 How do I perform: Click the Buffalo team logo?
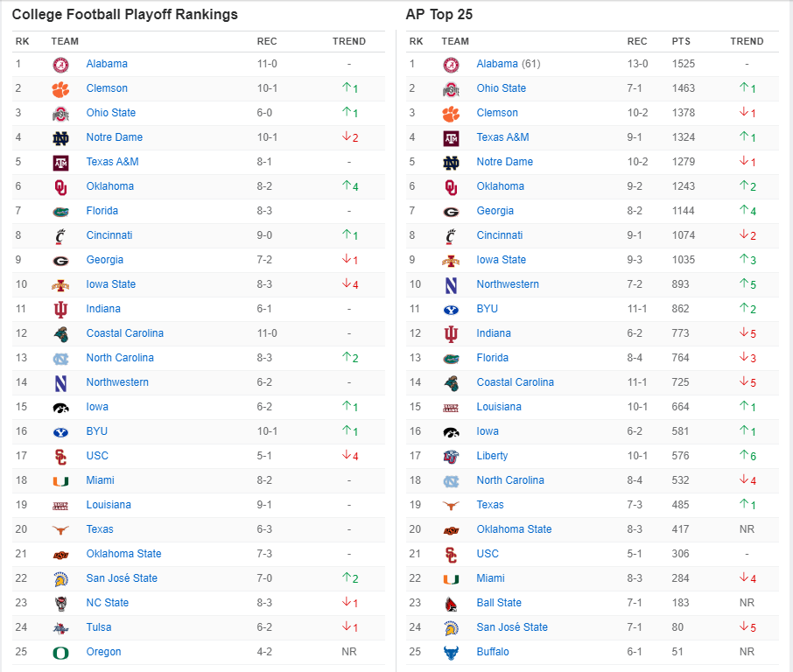click(x=451, y=652)
